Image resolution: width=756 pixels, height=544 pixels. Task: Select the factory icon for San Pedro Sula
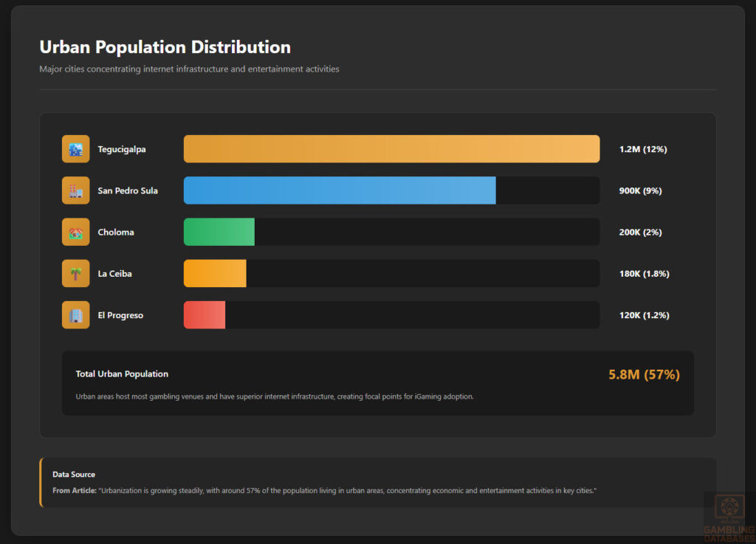point(75,190)
